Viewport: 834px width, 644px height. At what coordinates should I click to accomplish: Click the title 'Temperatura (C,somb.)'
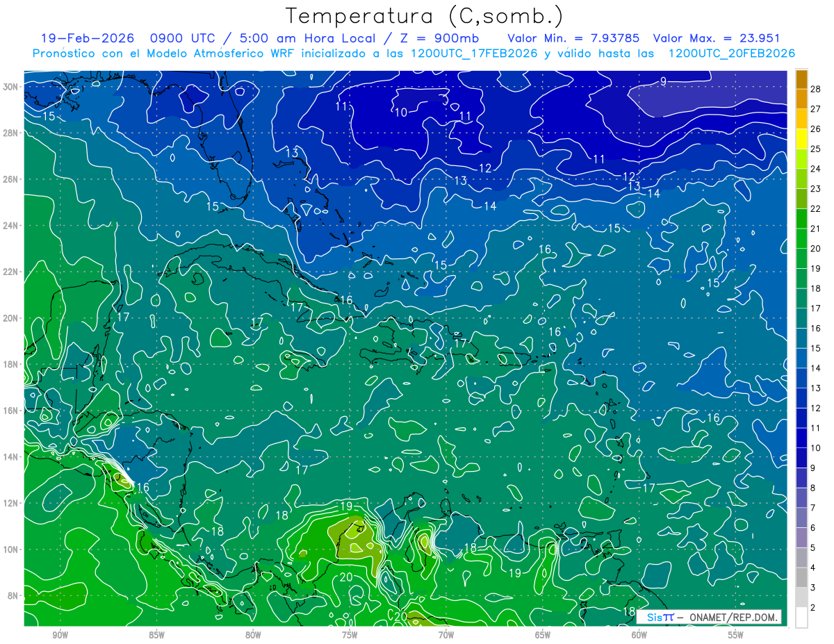[424, 16]
